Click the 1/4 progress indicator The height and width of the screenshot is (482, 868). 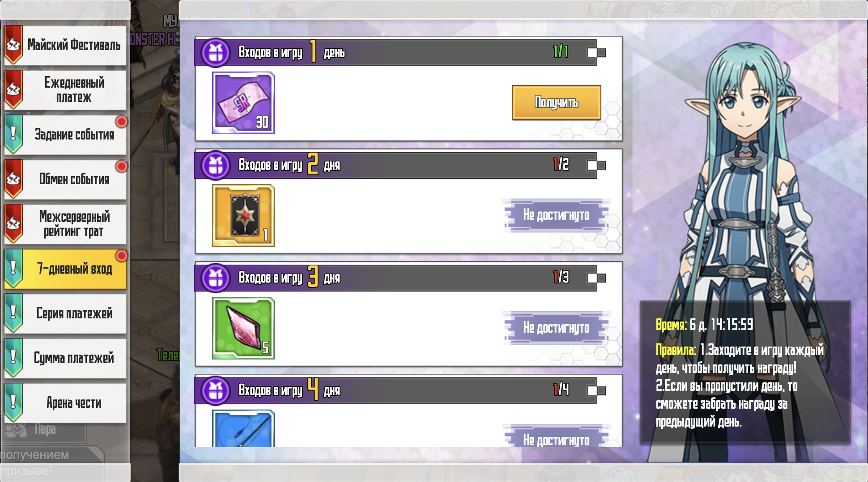pyautogui.click(x=561, y=389)
